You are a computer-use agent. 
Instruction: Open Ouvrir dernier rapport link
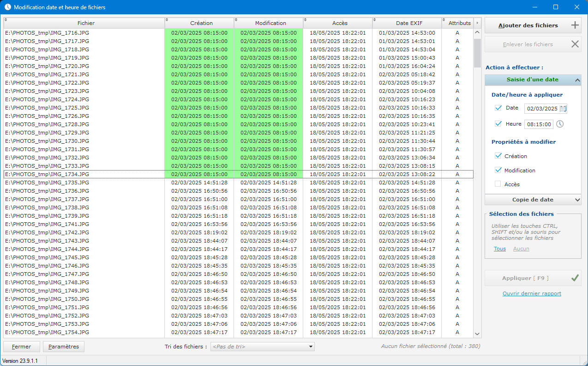point(532,293)
